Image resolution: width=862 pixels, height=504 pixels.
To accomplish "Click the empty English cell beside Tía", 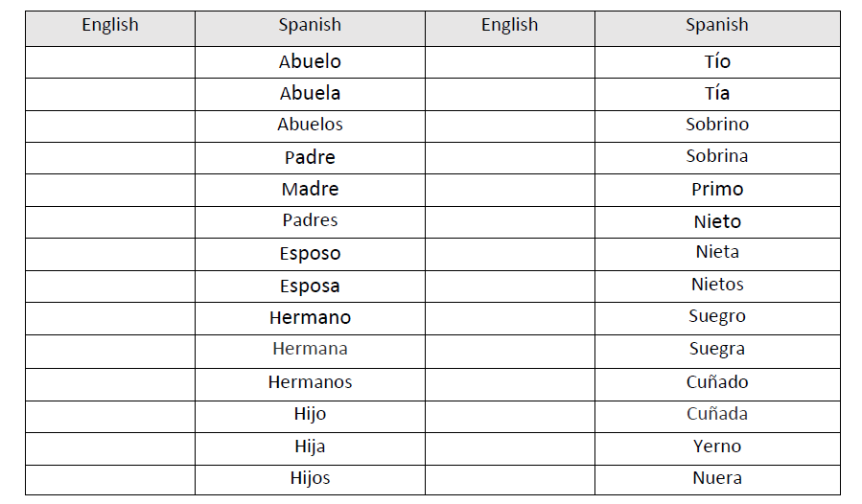I will click(x=509, y=94).
